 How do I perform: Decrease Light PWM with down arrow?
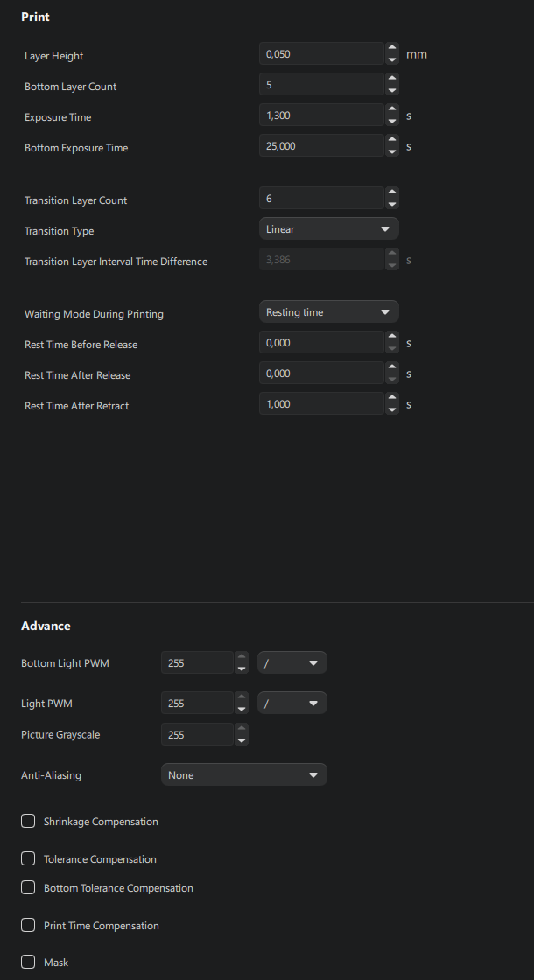point(242,708)
